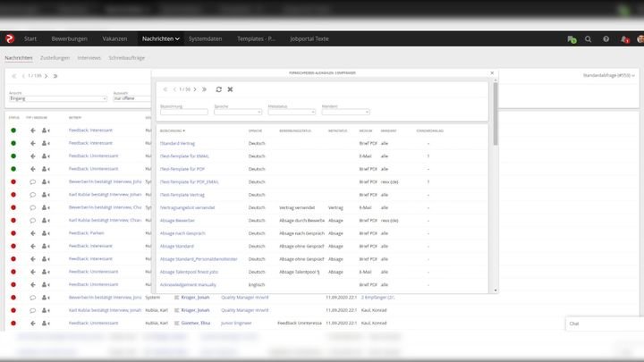Go to previous page in template dialog pager

coord(174,89)
